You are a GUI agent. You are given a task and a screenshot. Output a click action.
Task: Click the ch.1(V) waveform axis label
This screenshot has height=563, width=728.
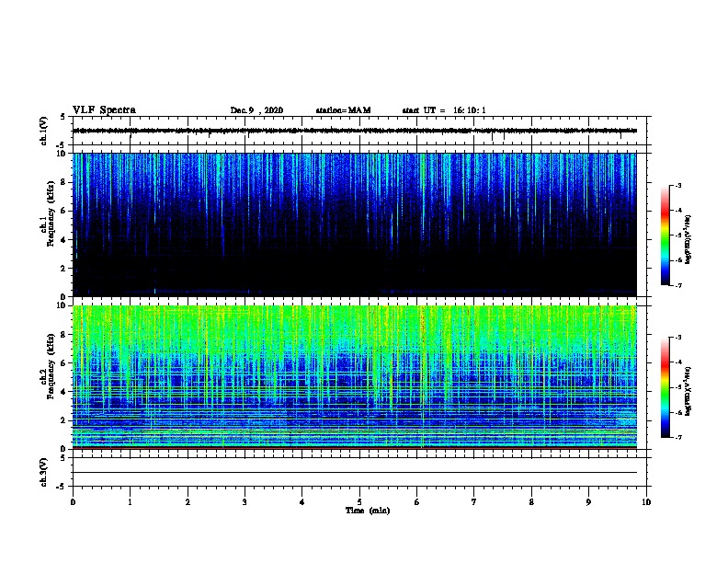(x=44, y=131)
